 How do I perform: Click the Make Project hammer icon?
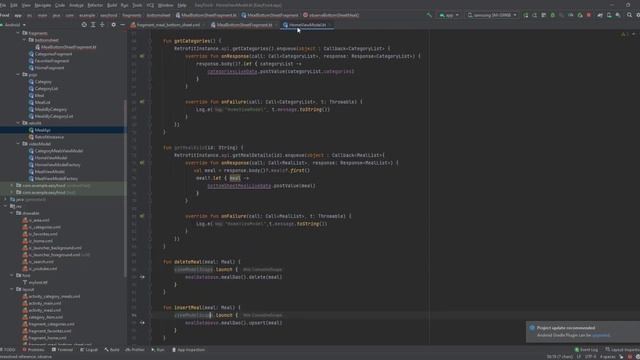click(x=429, y=15)
